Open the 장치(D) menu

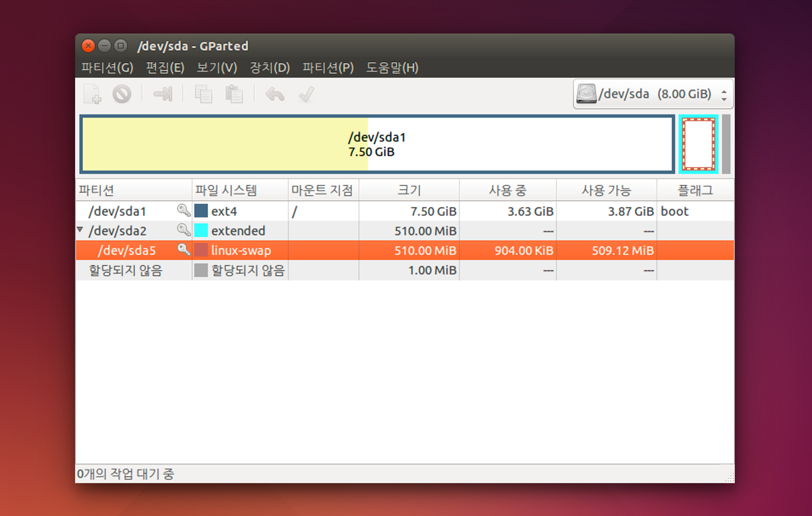click(x=270, y=68)
